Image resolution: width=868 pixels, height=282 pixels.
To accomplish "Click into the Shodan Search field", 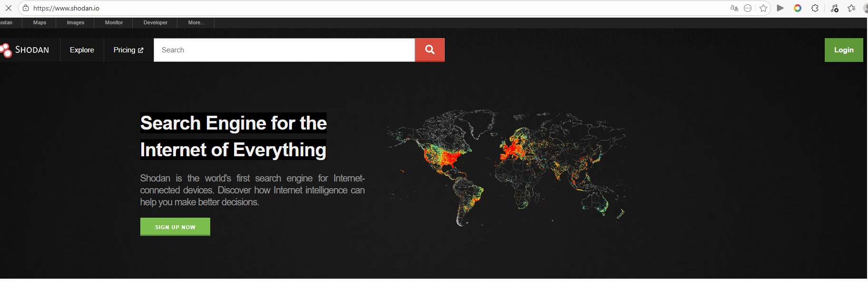I will click(284, 50).
